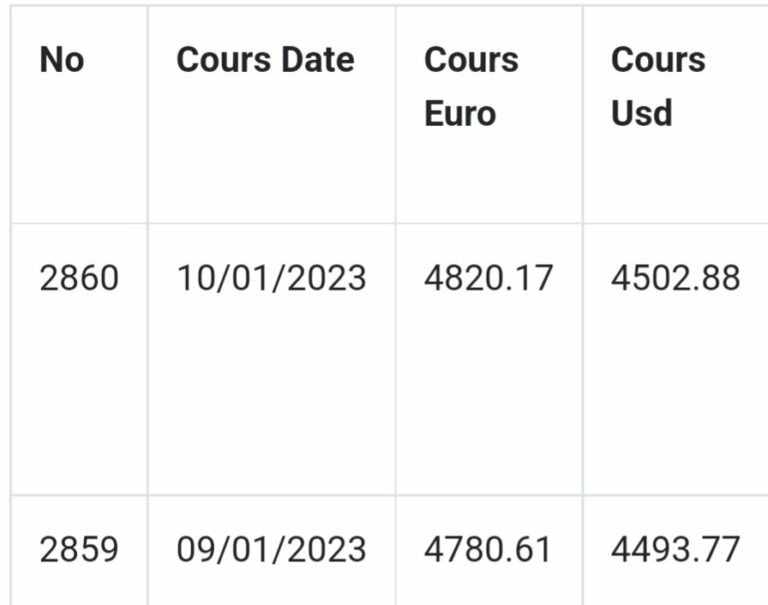Select row number 2860

[79, 278]
